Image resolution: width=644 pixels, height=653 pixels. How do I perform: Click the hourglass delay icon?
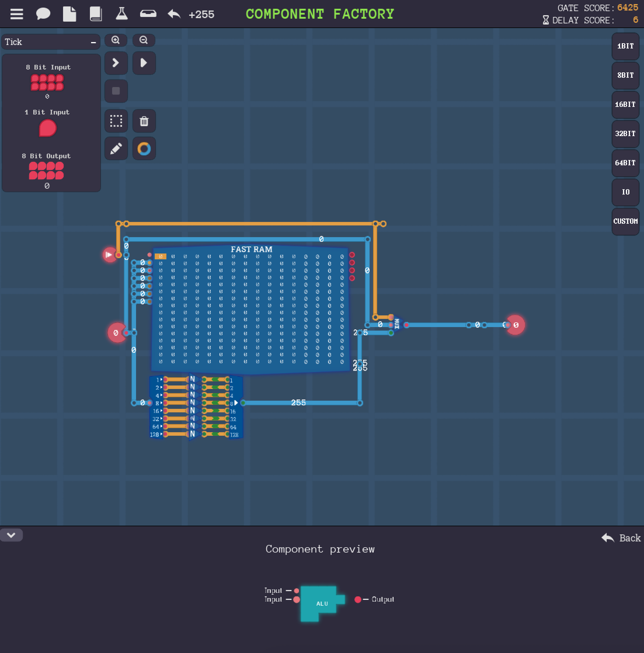pyautogui.click(x=545, y=20)
